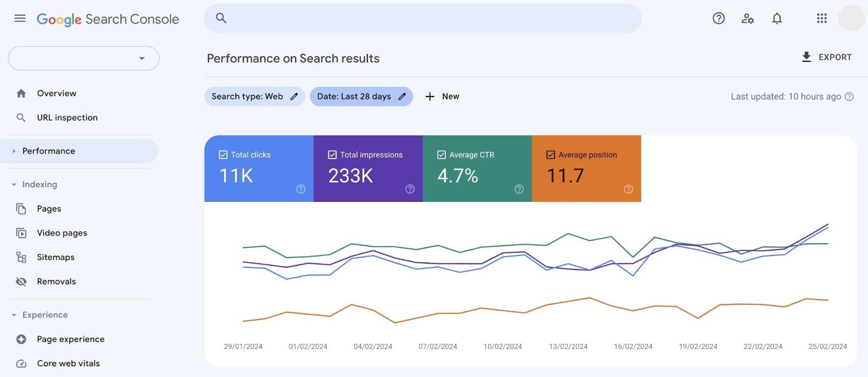Select the blue Total clicks metric card
The width and height of the screenshot is (868, 377).
(259, 169)
